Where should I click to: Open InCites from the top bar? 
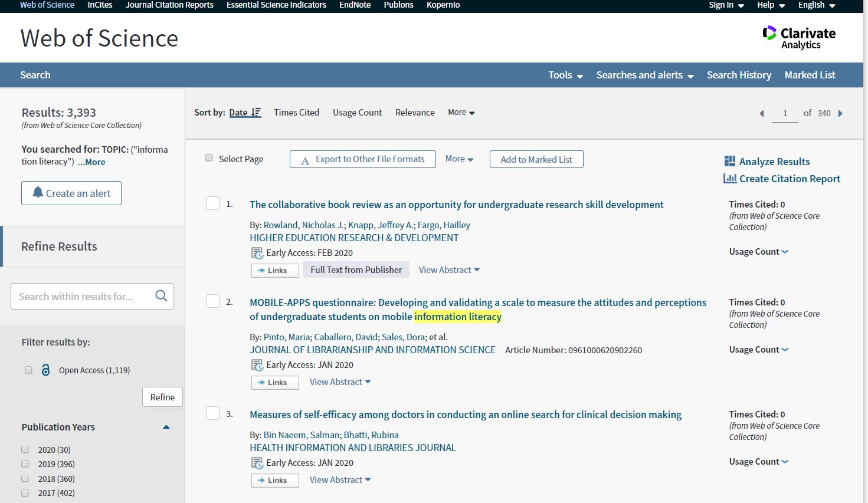pyautogui.click(x=100, y=5)
